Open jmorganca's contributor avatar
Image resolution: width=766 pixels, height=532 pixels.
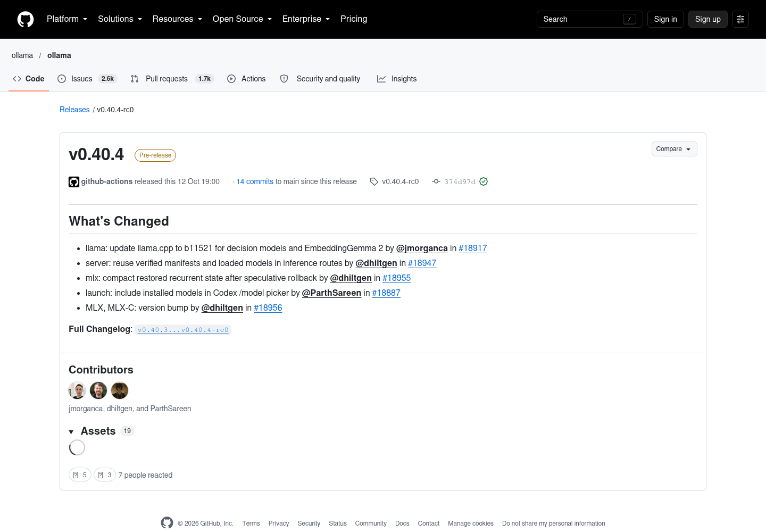(x=77, y=390)
